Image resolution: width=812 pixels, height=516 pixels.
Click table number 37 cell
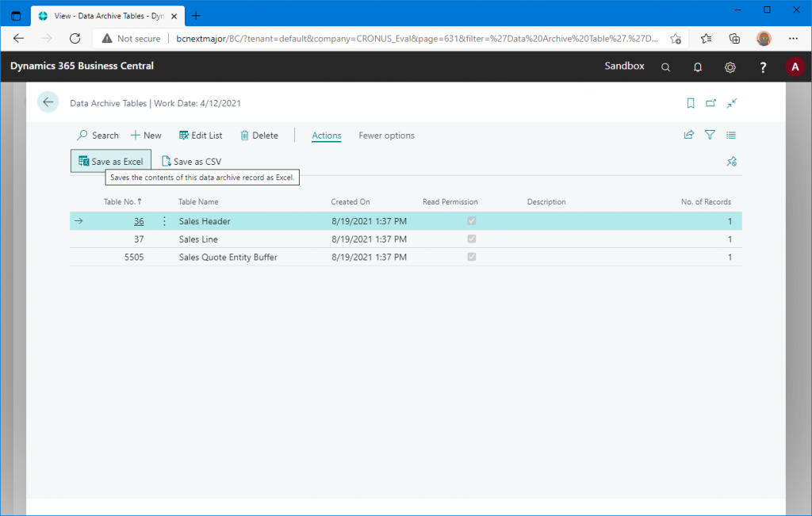coord(139,239)
